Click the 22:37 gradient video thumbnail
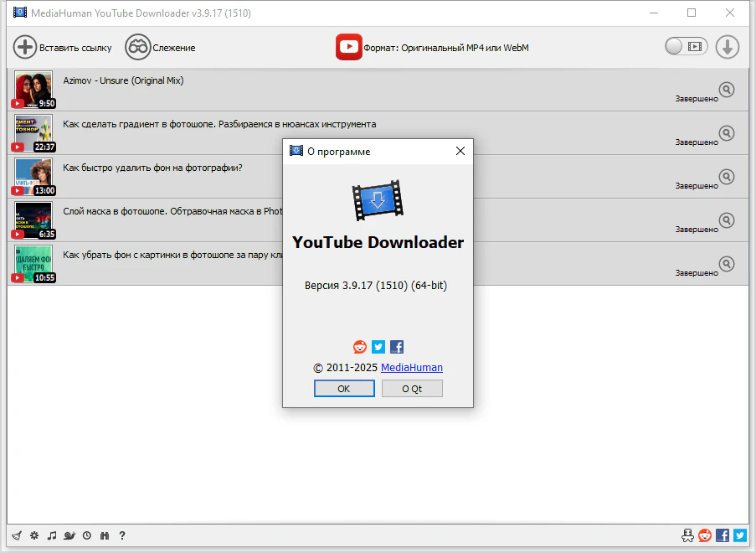 (x=33, y=133)
